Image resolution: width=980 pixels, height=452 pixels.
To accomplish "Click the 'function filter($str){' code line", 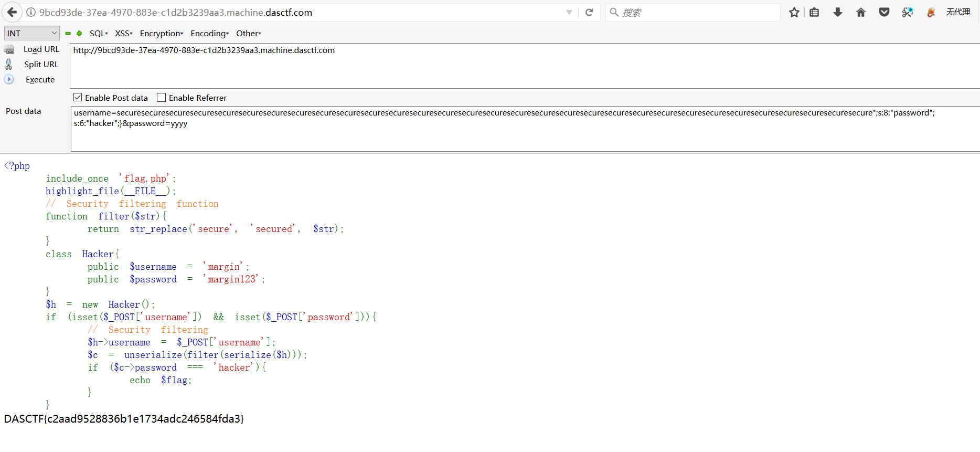I will pyautogui.click(x=106, y=216).
